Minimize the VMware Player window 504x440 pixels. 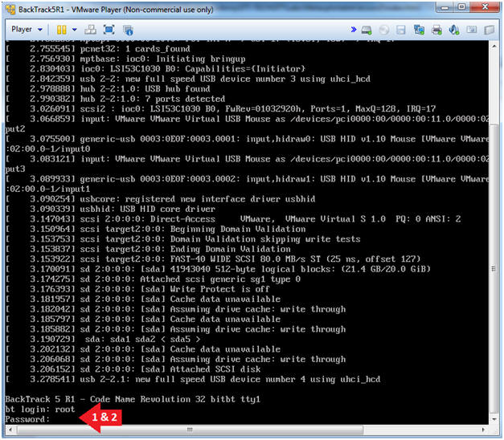tap(445, 8)
